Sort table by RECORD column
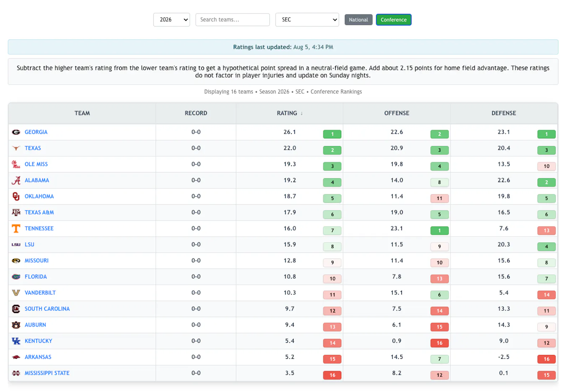This screenshot has width=570, height=392. point(196,113)
